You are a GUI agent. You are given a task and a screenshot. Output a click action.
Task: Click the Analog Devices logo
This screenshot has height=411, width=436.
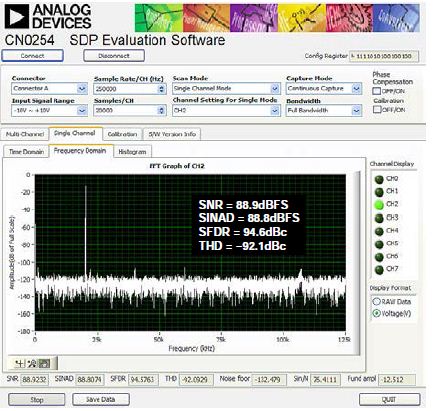[48, 17]
